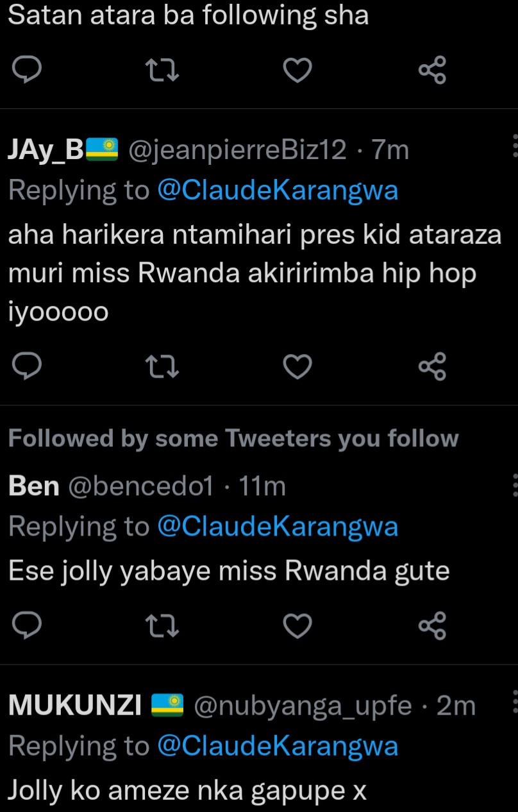Share the 'Satan atara ba following' tweet

432,70
